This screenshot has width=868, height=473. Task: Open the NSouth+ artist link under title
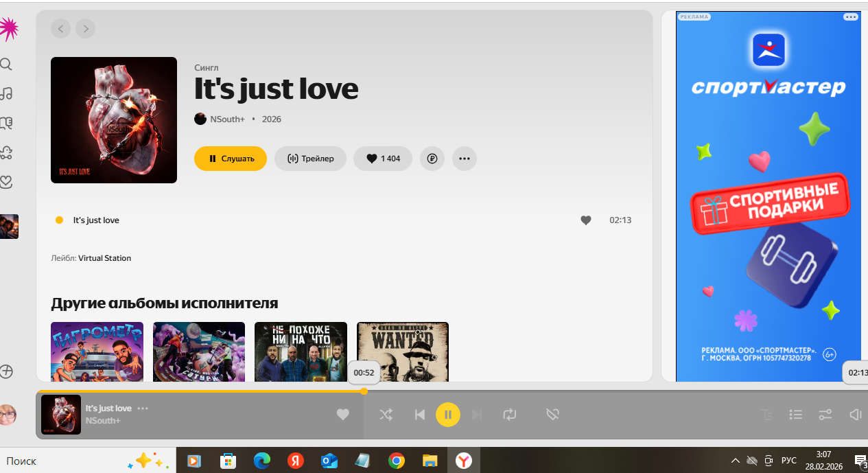click(x=227, y=119)
